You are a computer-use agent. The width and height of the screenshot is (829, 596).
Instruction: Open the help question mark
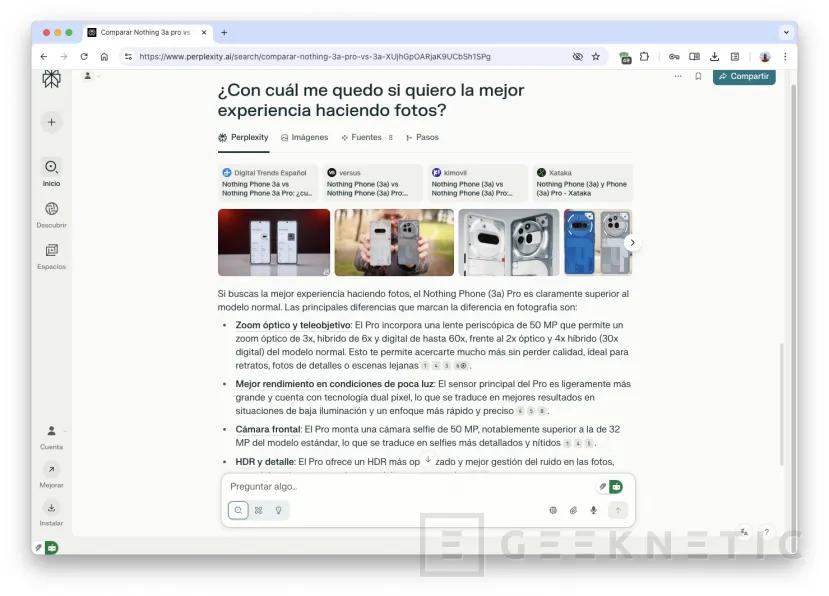click(x=767, y=532)
